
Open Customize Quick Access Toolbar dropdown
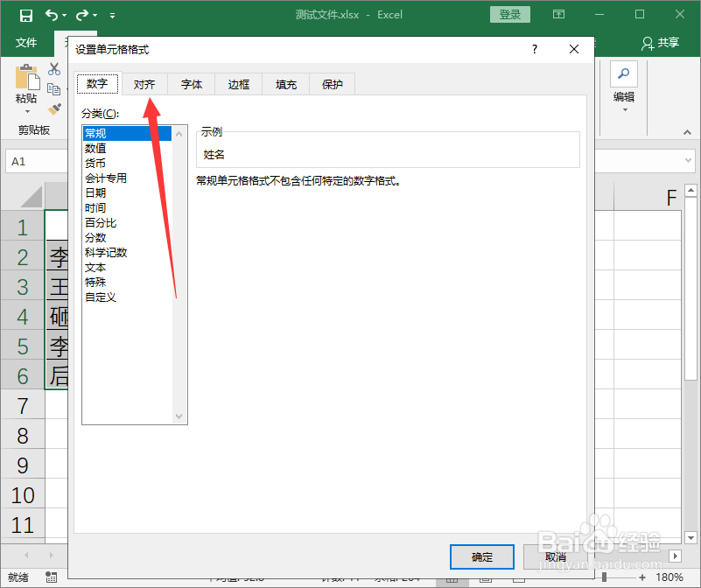[113, 16]
